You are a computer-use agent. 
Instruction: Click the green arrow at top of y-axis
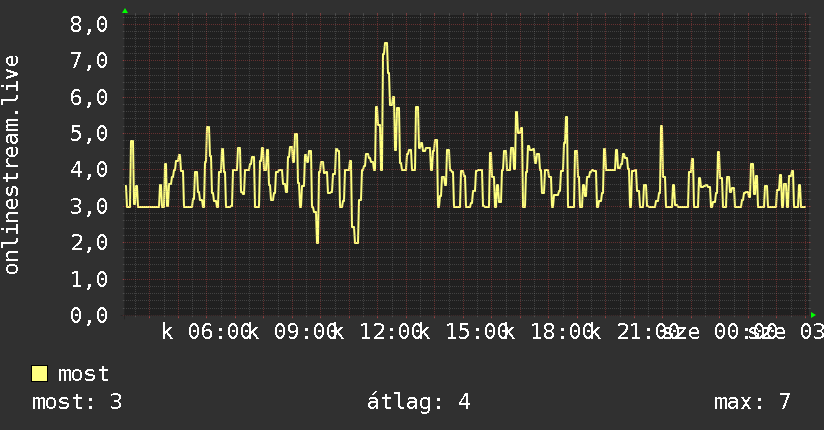[x=125, y=11]
